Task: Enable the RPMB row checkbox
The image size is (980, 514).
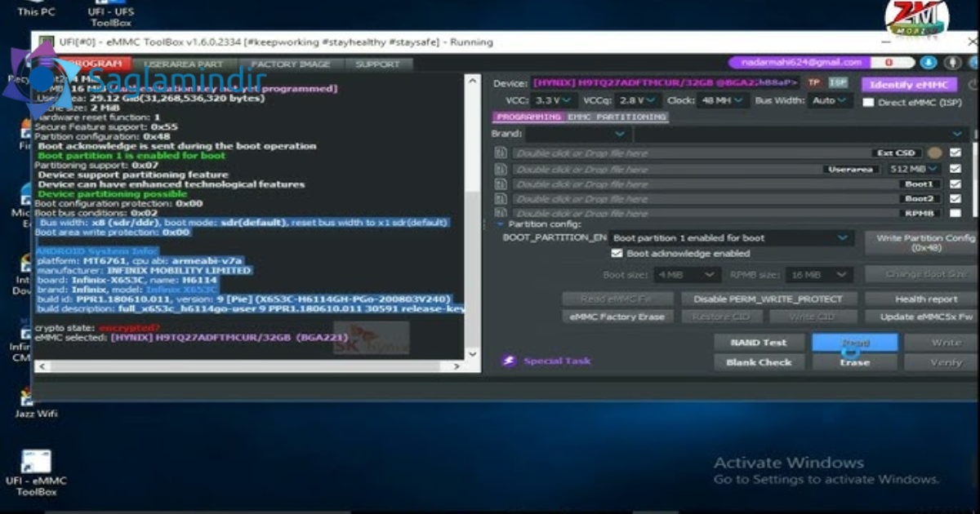Action: pos(955,213)
